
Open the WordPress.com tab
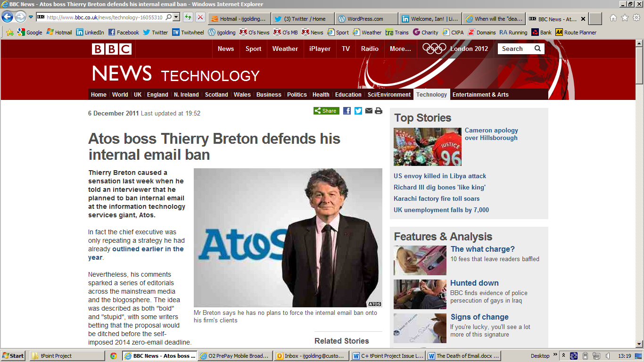pyautogui.click(x=366, y=19)
